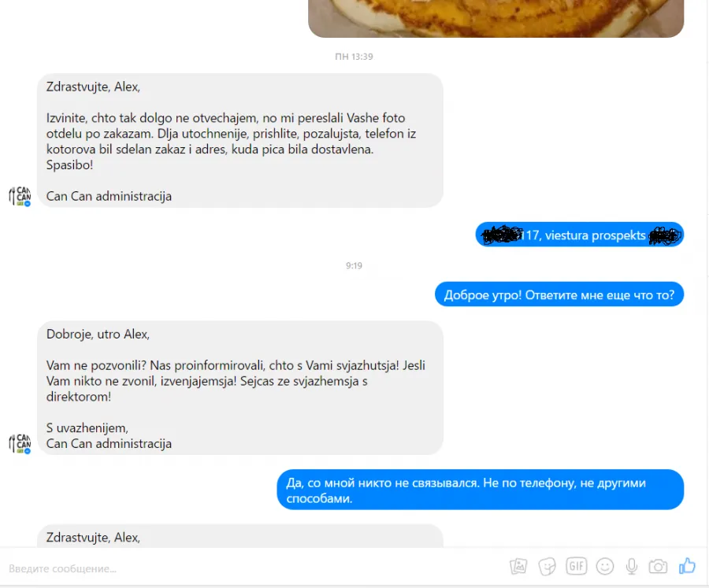
Task: Click the message input field
Action: point(253,568)
